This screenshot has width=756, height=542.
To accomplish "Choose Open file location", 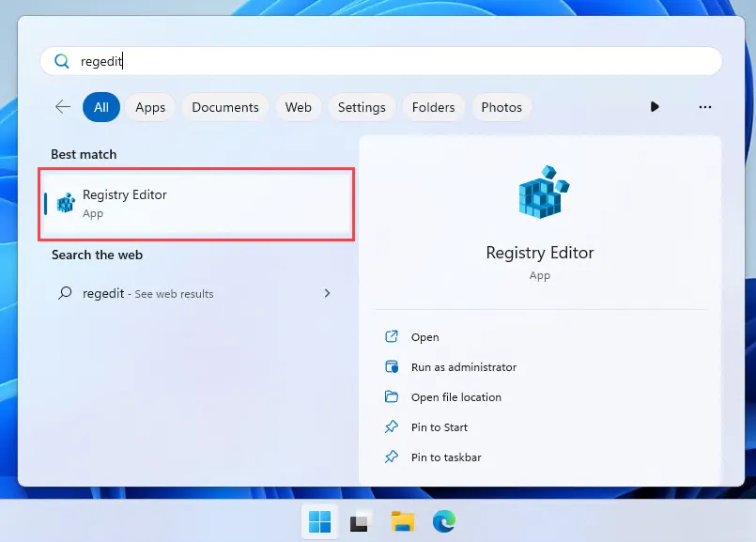I will (x=456, y=397).
